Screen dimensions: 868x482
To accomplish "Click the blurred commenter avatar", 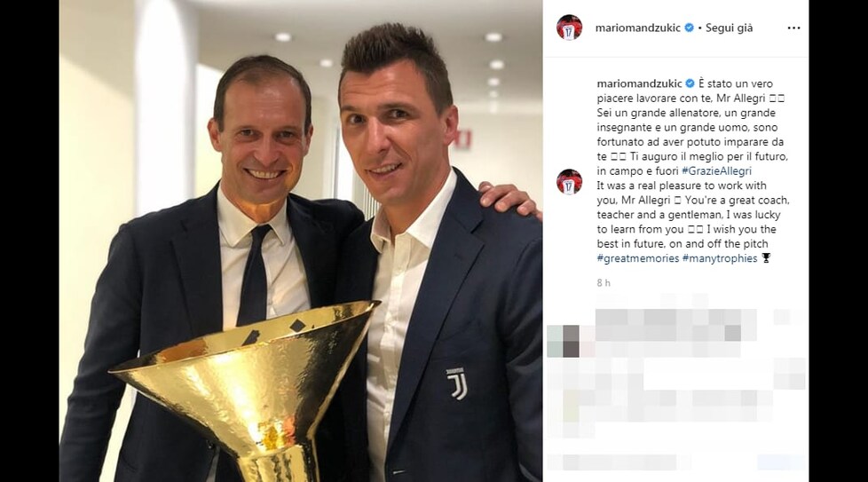I will point(563,341).
